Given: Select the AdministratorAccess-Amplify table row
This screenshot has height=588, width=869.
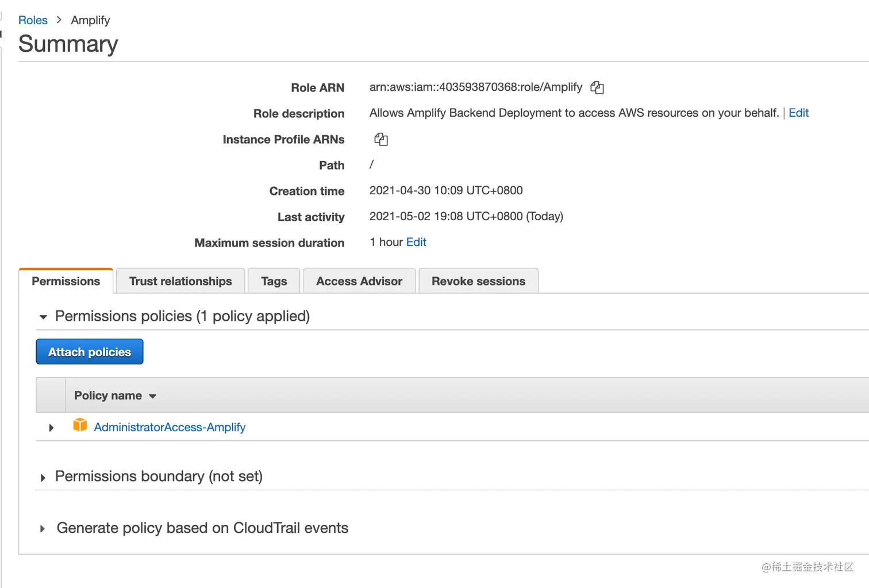Looking at the screenshot, I should pos(402,427).
